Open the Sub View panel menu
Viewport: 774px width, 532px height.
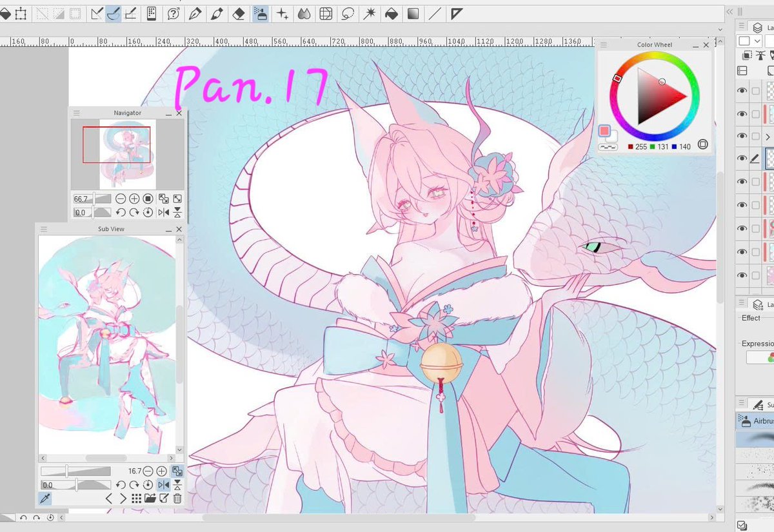tap(45, 229)
